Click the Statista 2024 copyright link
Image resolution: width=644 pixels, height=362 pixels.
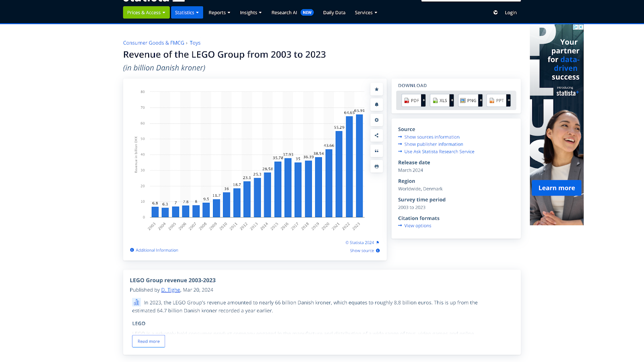pyautogui.click(x=360, y=243)
